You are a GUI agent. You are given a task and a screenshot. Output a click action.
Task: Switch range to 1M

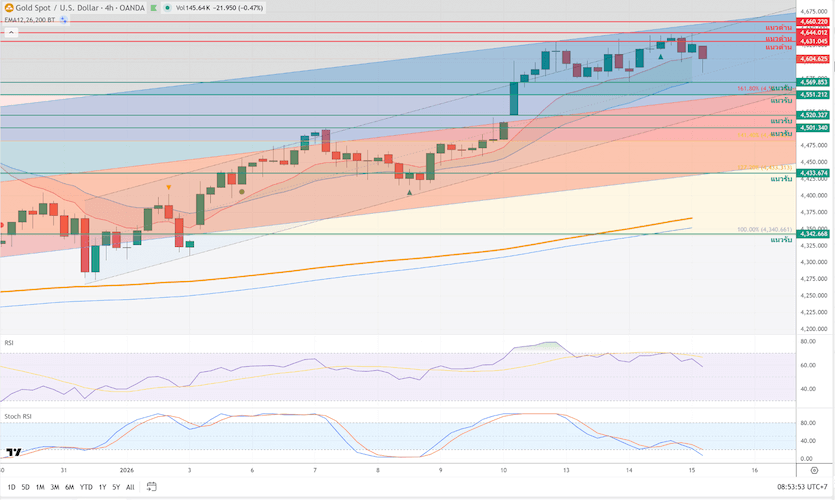[40, 487]
